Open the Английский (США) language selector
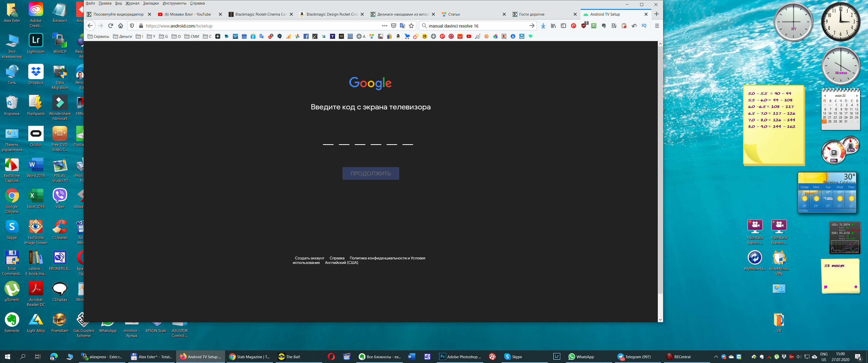The image size is (868, 363). tap(341, 263)
